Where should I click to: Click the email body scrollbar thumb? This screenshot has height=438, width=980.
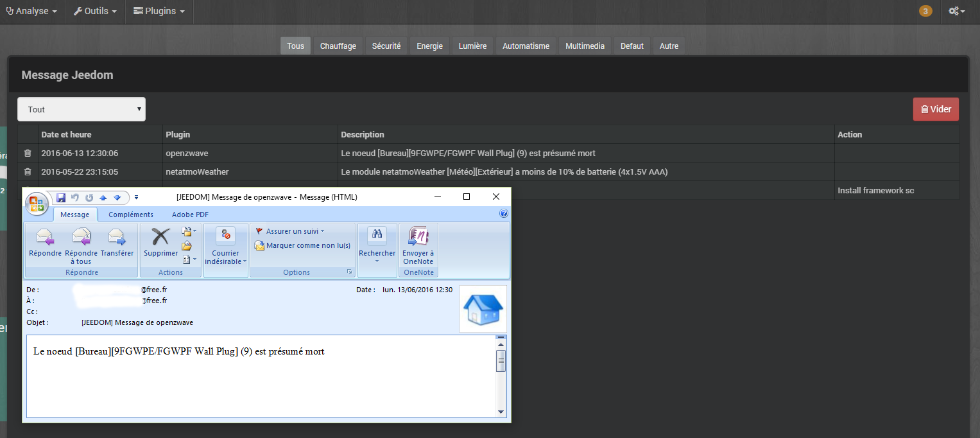501,361
